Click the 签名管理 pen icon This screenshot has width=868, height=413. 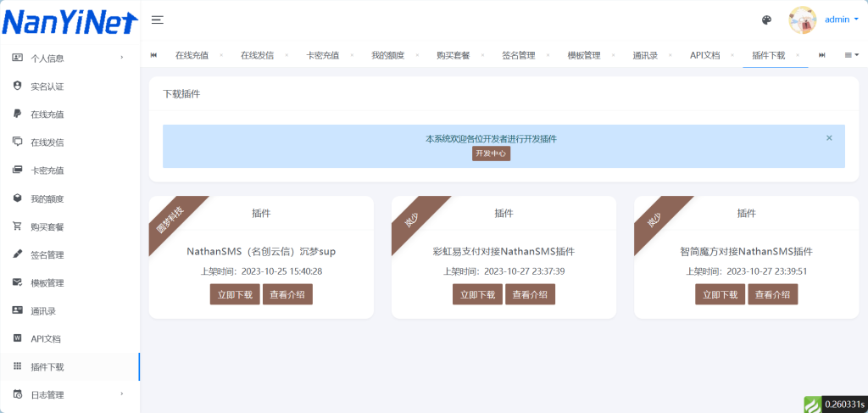17,254
